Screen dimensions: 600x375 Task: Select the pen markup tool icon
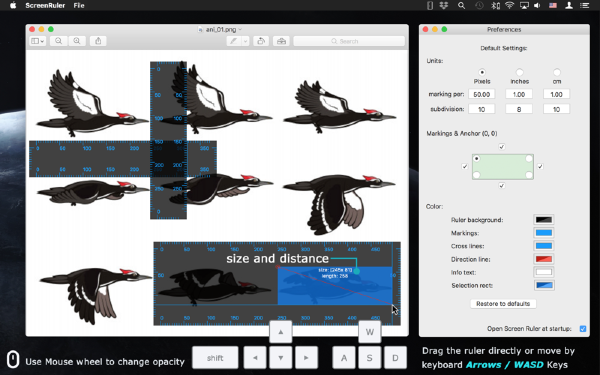(x=233, y=41)
